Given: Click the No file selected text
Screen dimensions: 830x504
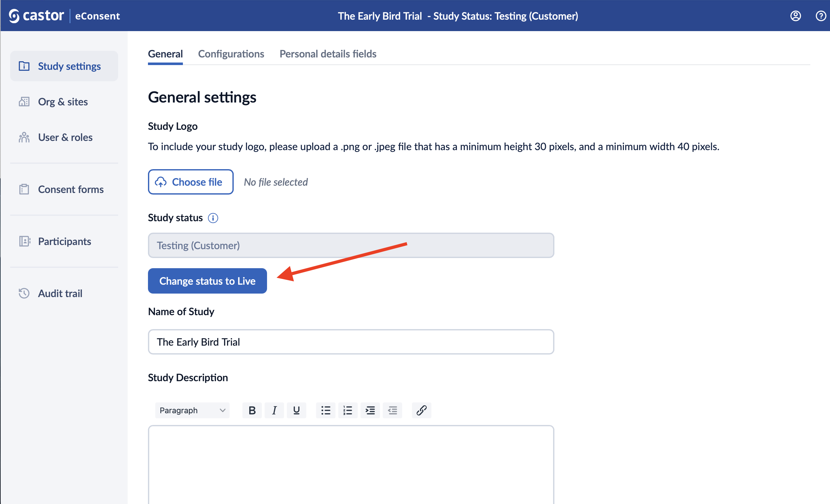Looking at the screenshot, I should 276,182.
